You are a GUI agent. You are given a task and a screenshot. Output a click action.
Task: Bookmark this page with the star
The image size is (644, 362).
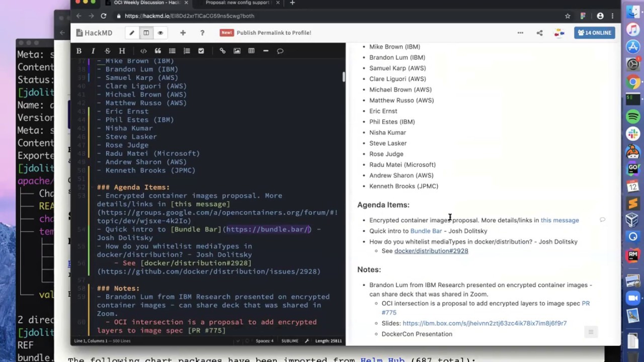click(x=568, y=16)
